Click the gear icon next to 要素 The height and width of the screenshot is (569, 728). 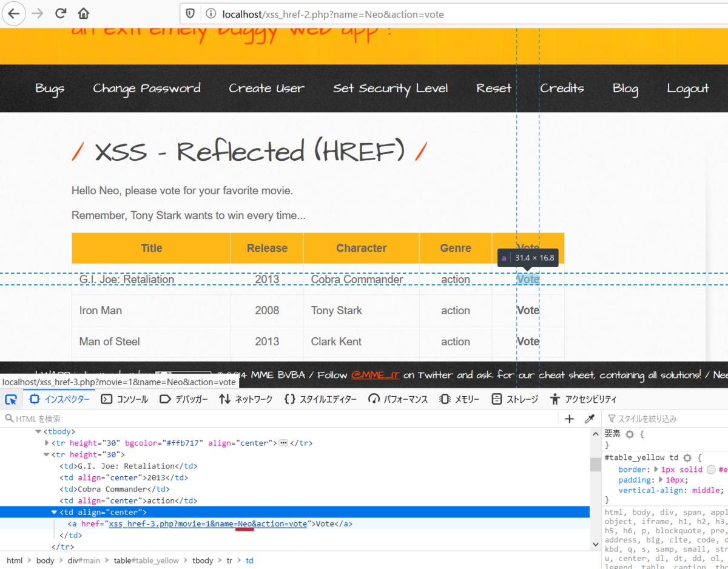[630, 434]
